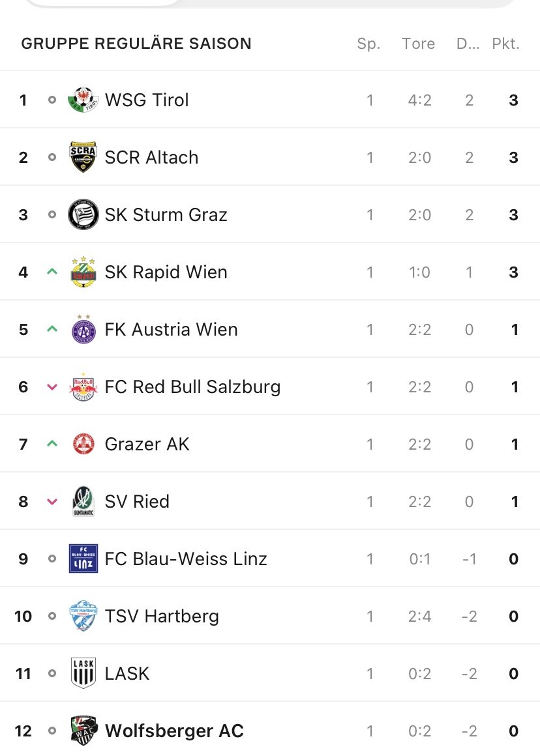Sort table by Pkt. column header
The width and height of the screenshot is (540, 756).
pos(505,44)
